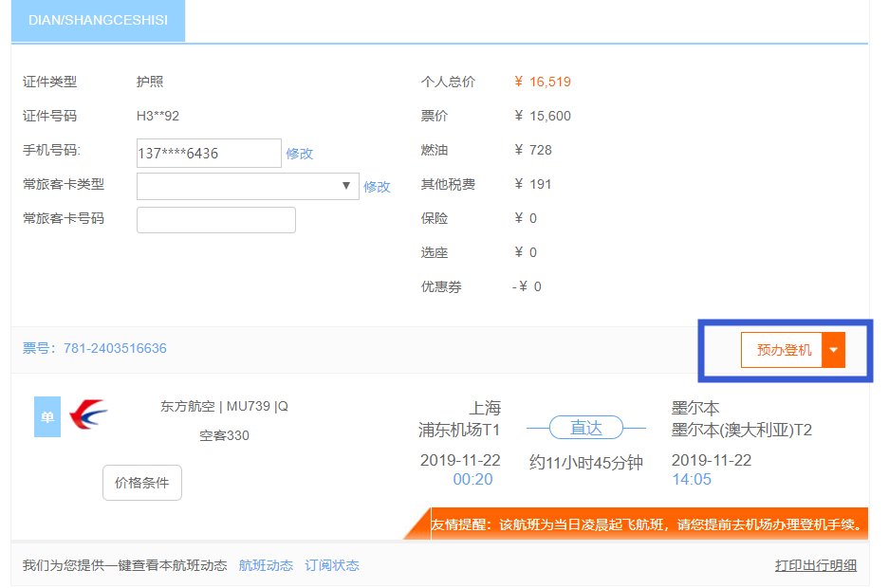Expand the 预办登机 orange dropdown arrow

point(833,350)
